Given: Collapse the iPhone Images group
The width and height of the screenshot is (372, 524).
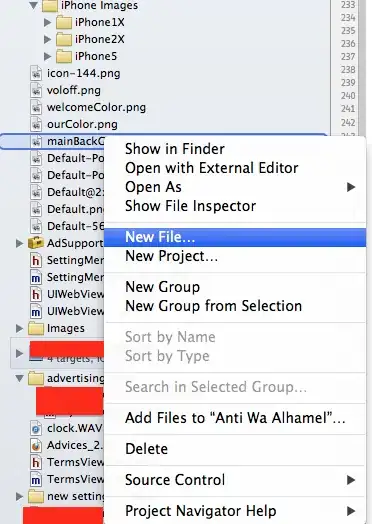Looking at the screenshot, I should click(33, 5).
